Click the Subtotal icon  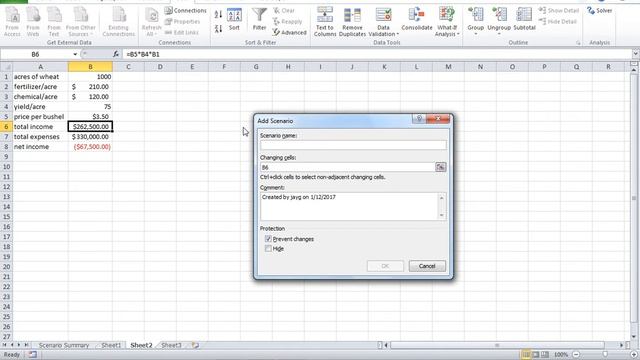pyautogui.click(x=524, y=20)
